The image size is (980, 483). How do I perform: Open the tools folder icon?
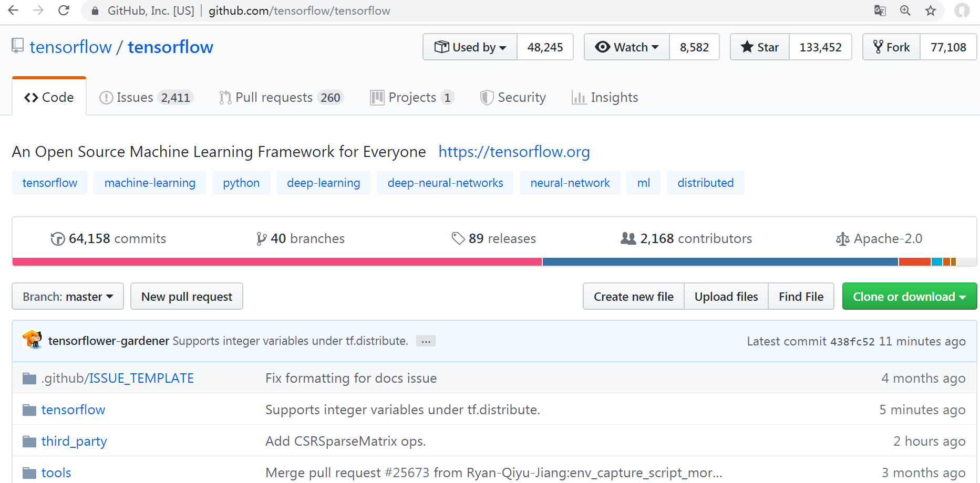click(29, 472)
